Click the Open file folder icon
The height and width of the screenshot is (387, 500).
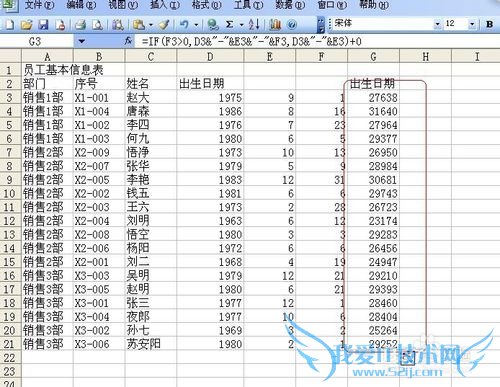[x=27, y=25]
